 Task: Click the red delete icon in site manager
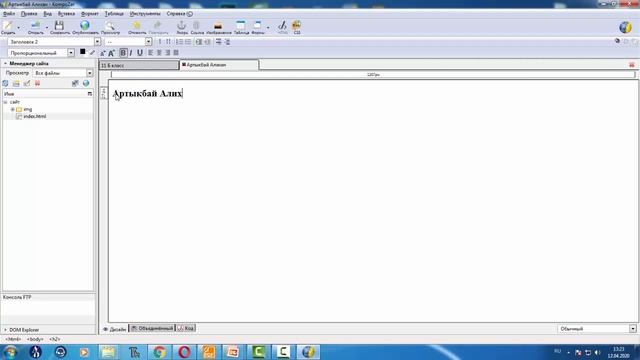click(x=38, y=84)
